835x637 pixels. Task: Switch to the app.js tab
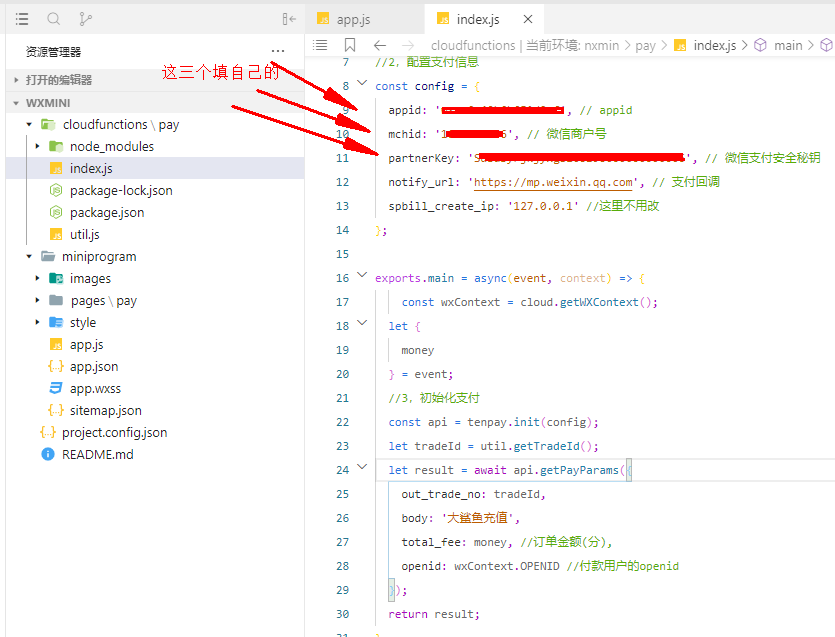[365, 20]
